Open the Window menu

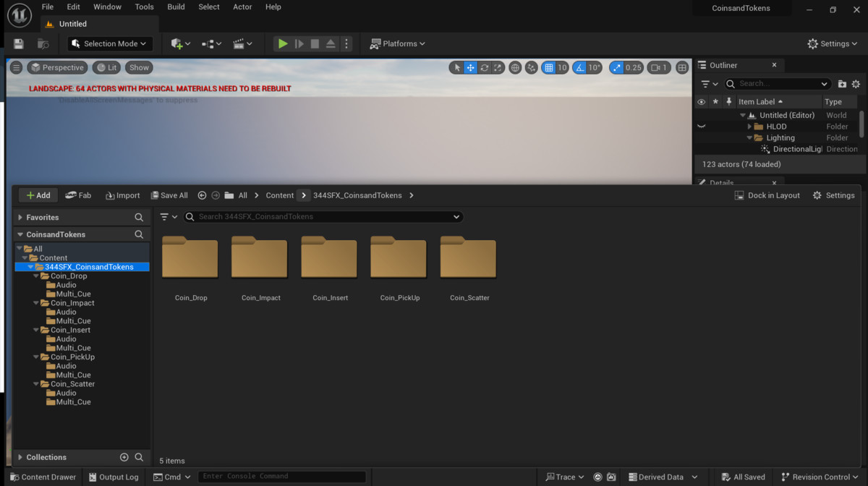point(108,7)
